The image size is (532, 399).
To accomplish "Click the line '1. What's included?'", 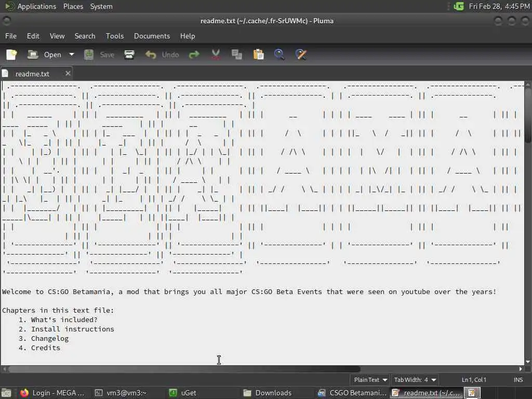I will click(58, 320).
